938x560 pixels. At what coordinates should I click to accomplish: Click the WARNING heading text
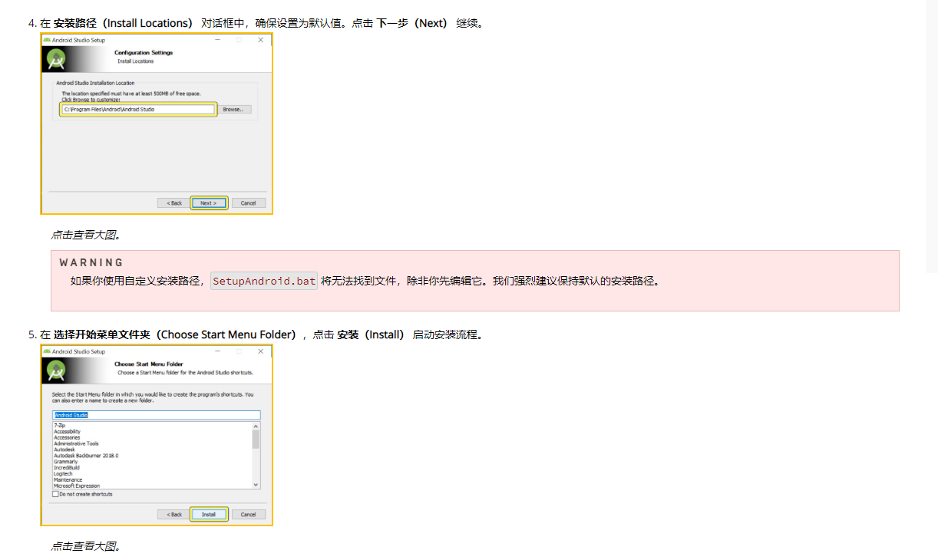coord(91,262)
